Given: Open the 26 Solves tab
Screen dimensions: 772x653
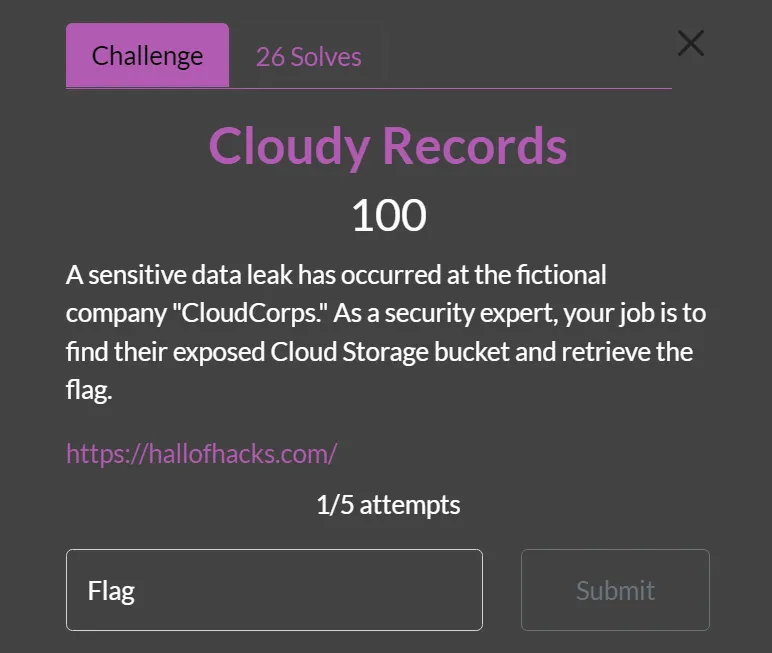Looking at the screenshot, I should coord(308,56).
